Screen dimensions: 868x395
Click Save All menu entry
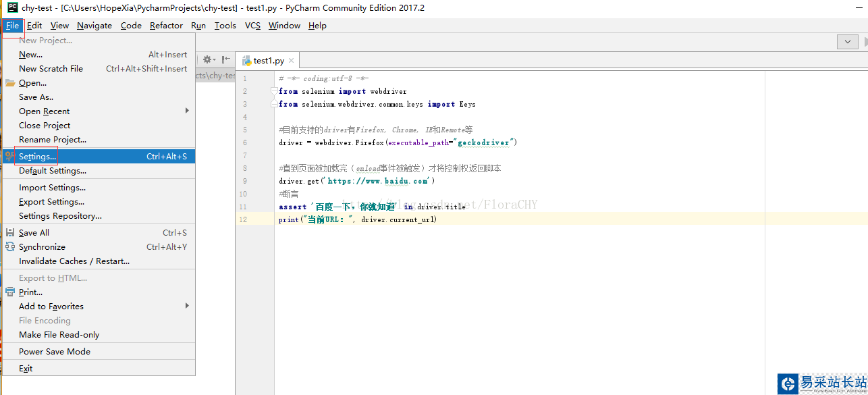(x=99, y=233)
